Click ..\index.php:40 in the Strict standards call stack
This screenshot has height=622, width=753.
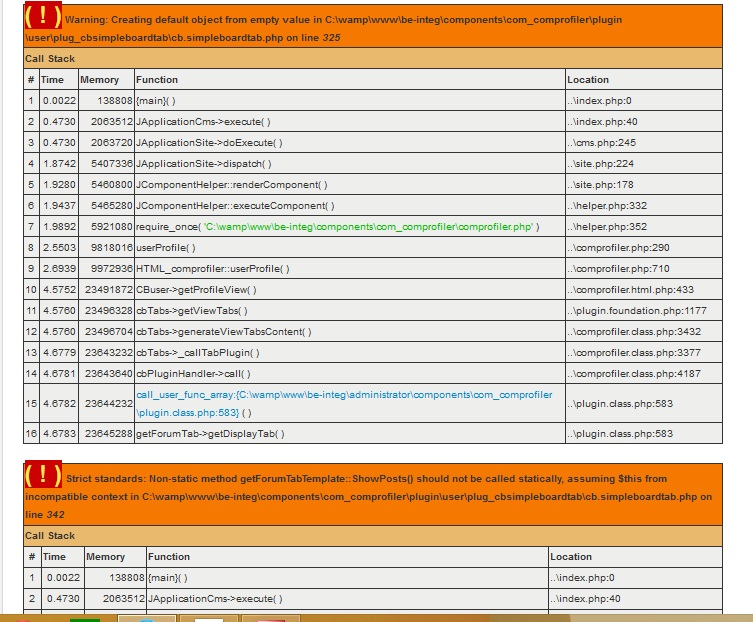click(585, 599)
